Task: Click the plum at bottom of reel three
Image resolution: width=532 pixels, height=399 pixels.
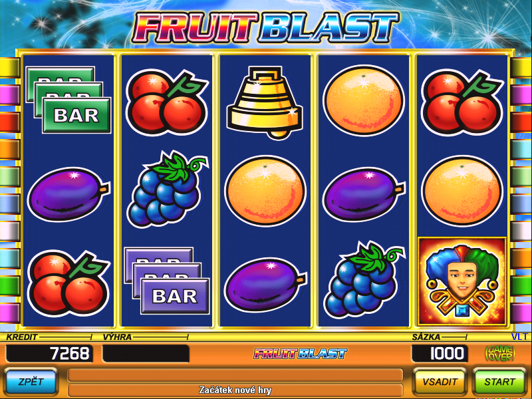Action: [266, 285]
